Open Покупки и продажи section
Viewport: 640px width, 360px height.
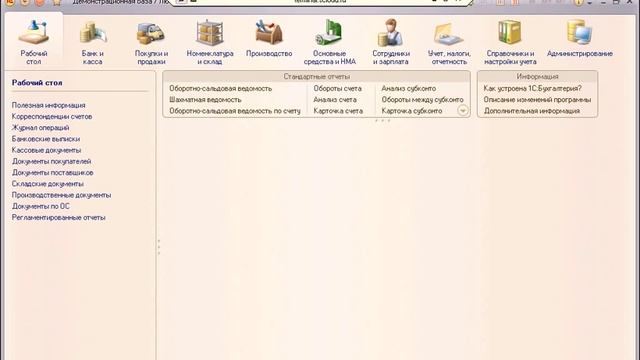151,42
